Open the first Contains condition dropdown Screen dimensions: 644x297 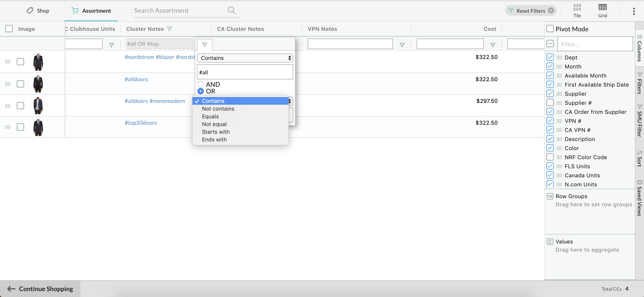(245, 58)
